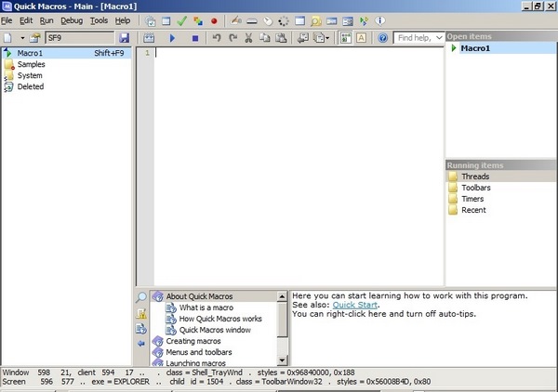Expand the Toolbars folder in Running items
Viewport: 558px width, 392px height.
[x=476, y=188]
